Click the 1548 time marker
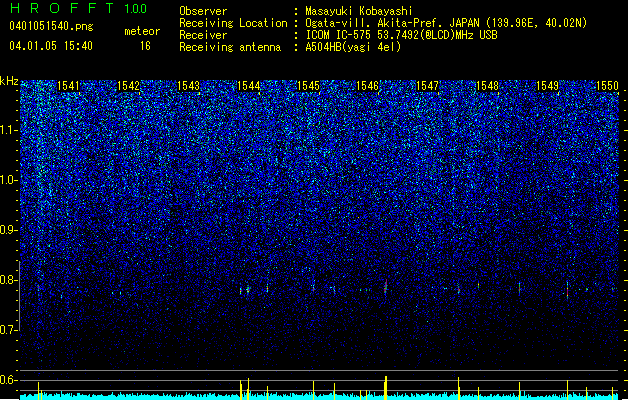This screenshot has height=400, width=629. [x=487, y=86]
